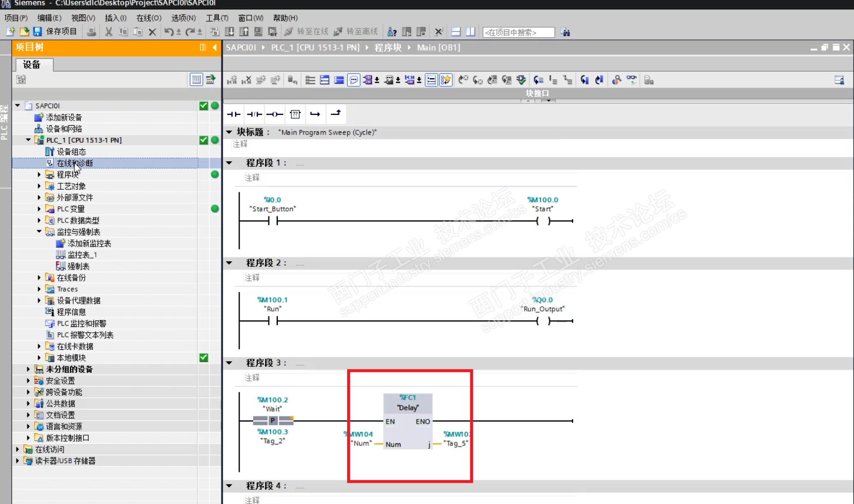Click the compile icon in the main toolbar
The width and height of the screenshot is (854, 504).
[215, 32]
